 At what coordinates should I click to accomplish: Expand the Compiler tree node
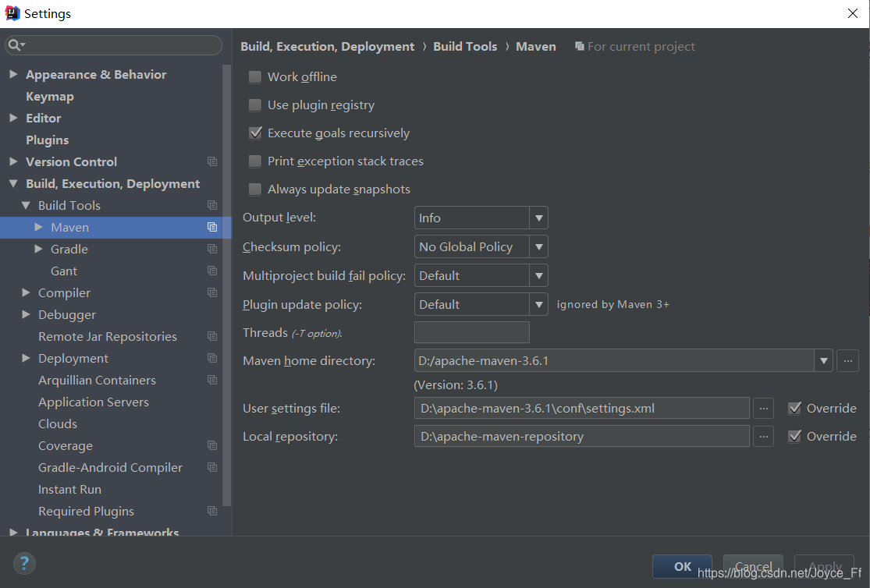coord(26,292)
